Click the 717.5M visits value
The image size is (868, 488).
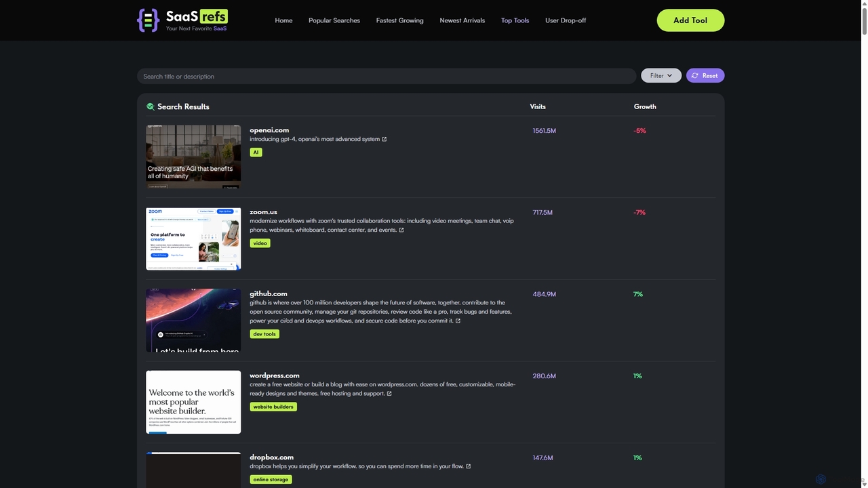[x=542, y=213]
